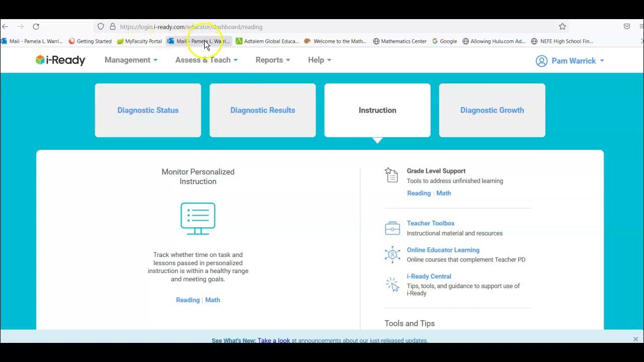Click the Tools and Tips heading

point(410,323)
